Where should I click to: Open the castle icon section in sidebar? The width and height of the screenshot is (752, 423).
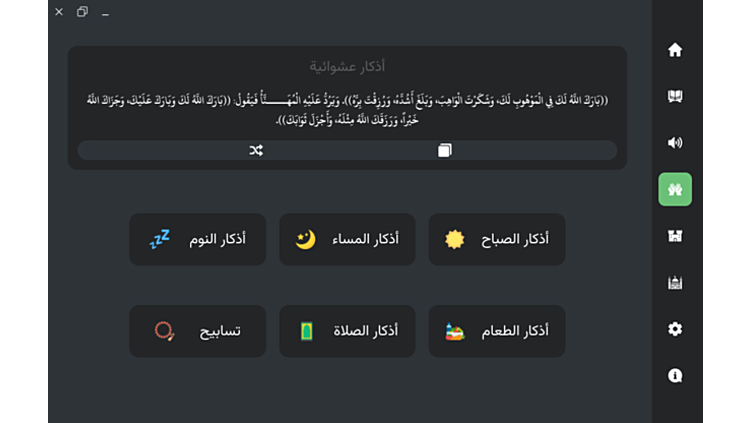[675, 236]
